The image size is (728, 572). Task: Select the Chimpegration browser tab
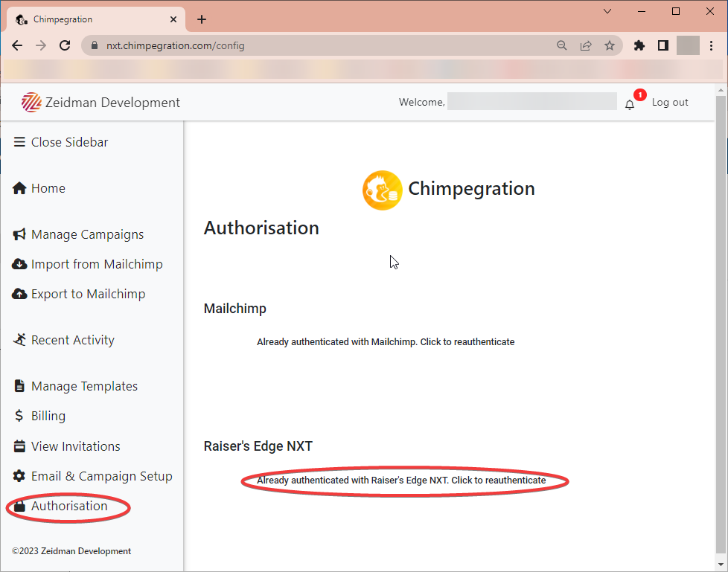click(x=96, y=19)
